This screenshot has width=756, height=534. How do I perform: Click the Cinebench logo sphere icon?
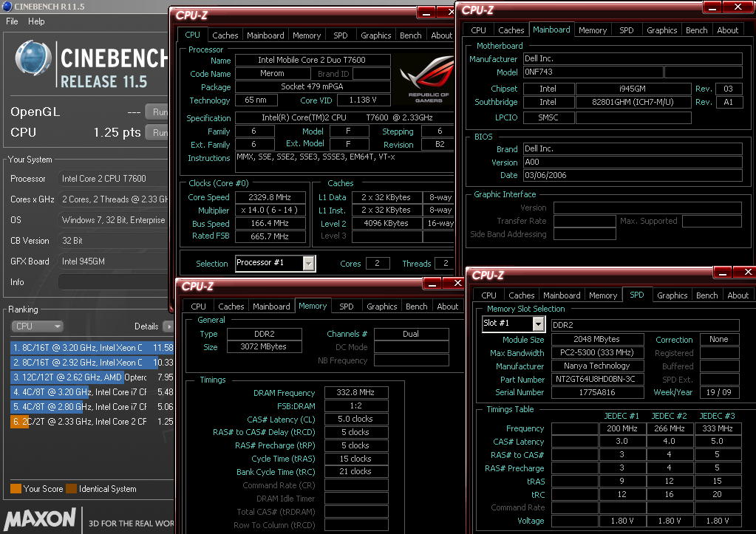tap(33, 58)
